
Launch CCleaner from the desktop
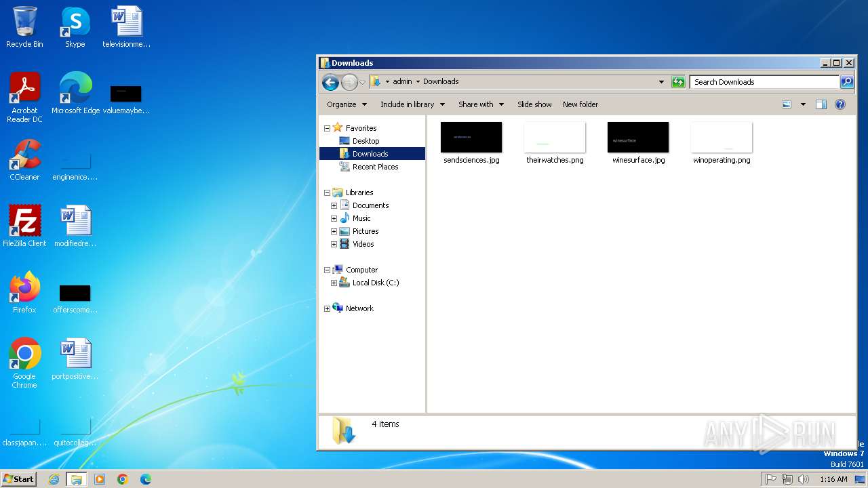[24, 160]
